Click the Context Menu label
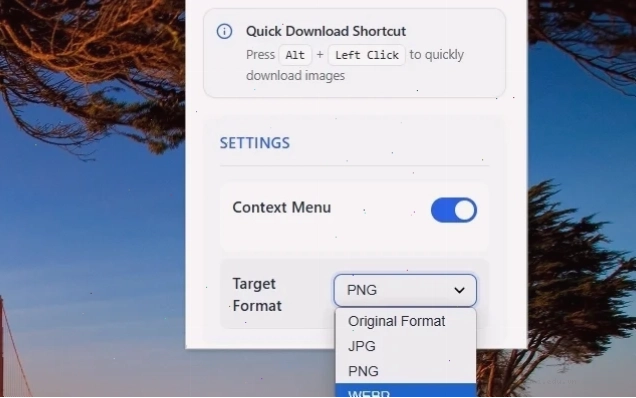The height and width of the screenshot is (398, 636). pos(281,207)
